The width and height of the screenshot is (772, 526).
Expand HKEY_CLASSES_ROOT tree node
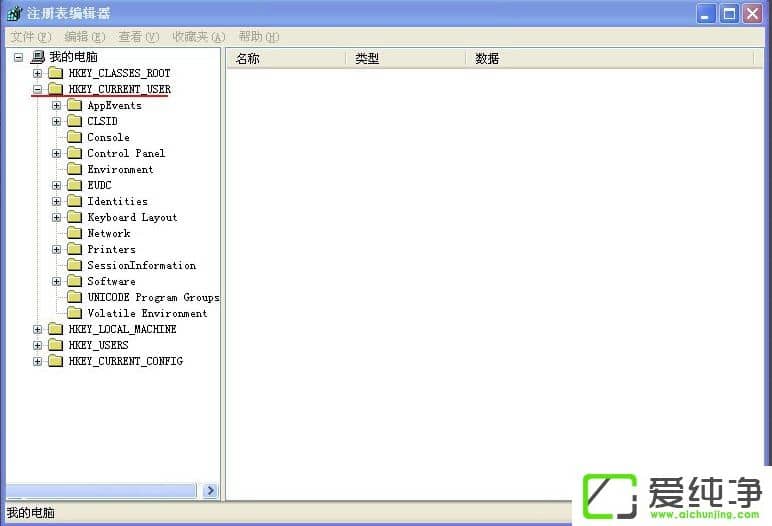(37, 73)
